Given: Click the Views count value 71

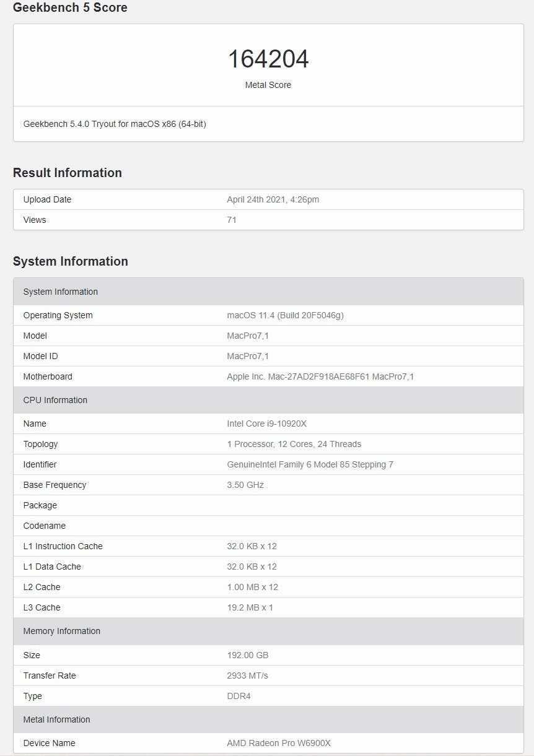Looking at the screenshot, I should 232,220.
